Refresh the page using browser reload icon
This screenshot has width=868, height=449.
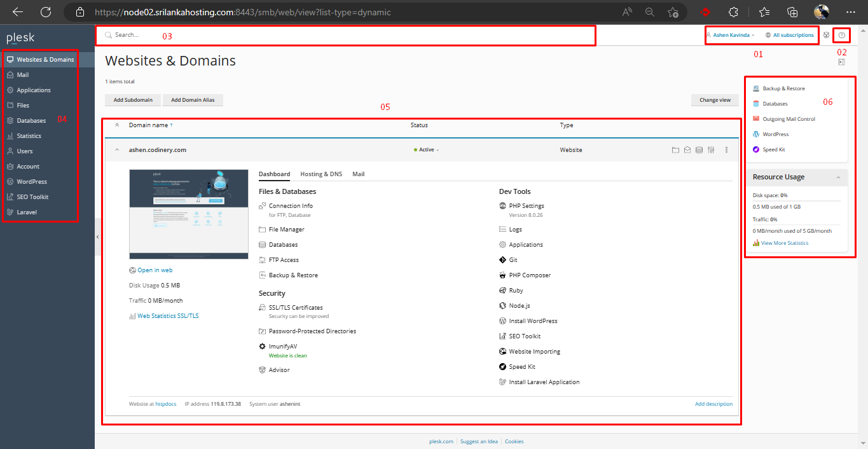point(46,12)
